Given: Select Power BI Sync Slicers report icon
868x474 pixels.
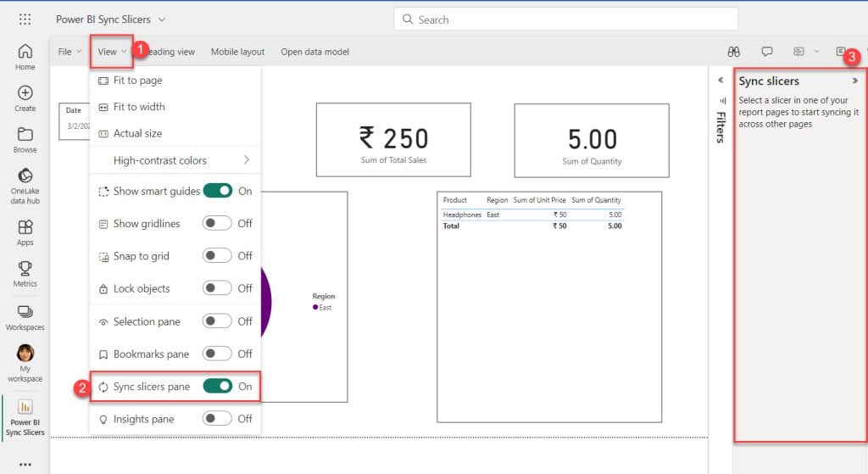Looking at the screenshot, I should (25, 407).
